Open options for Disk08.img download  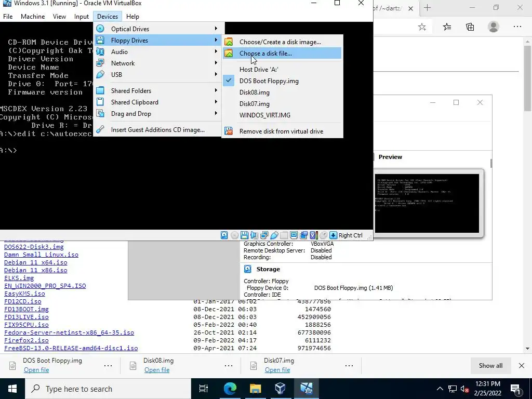pyautogui.click(x=229, y=365)
